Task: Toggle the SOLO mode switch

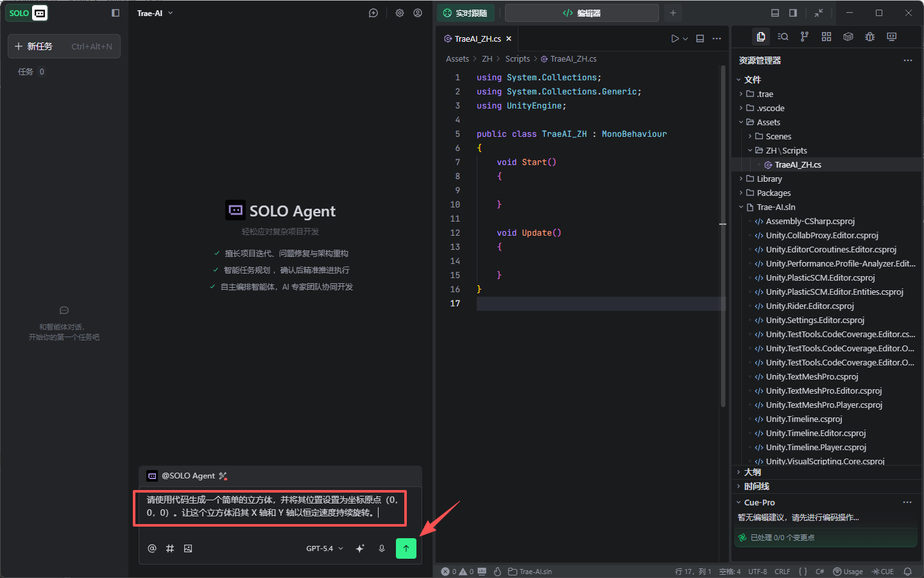Action: [x=27, y=13]
